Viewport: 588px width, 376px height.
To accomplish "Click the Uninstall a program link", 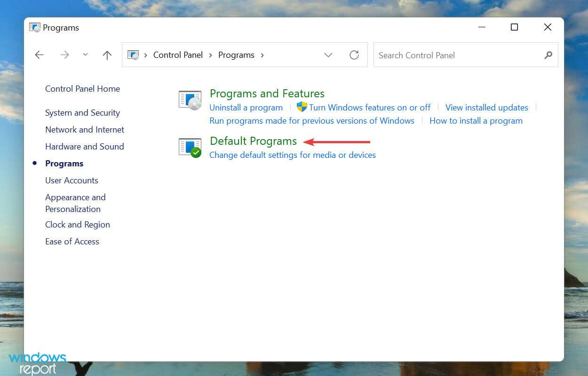I will tap(246, 107).
